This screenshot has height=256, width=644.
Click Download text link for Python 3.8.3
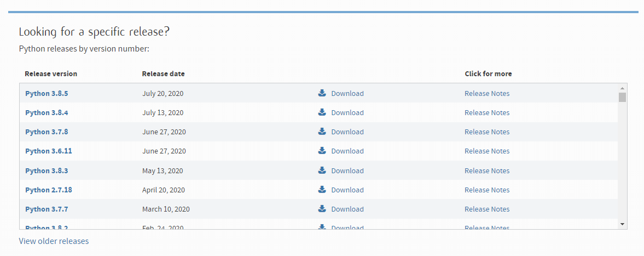pyautogui.click(x=347, y=171)
